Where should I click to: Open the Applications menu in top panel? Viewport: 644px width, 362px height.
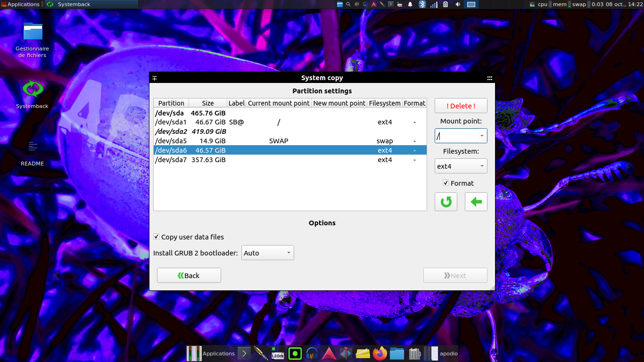[21, 4]
